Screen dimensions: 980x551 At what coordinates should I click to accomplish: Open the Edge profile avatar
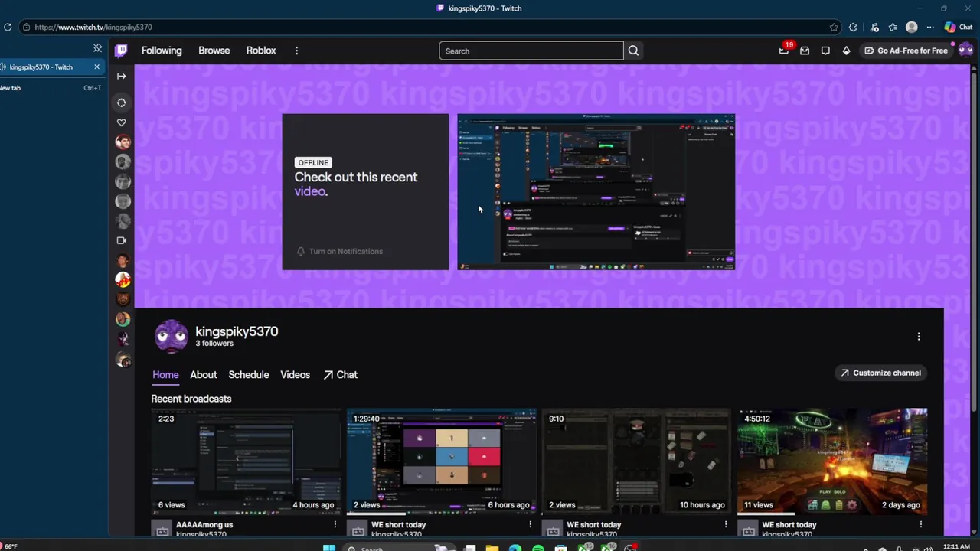pyautogui.click(x=911, y=28)
